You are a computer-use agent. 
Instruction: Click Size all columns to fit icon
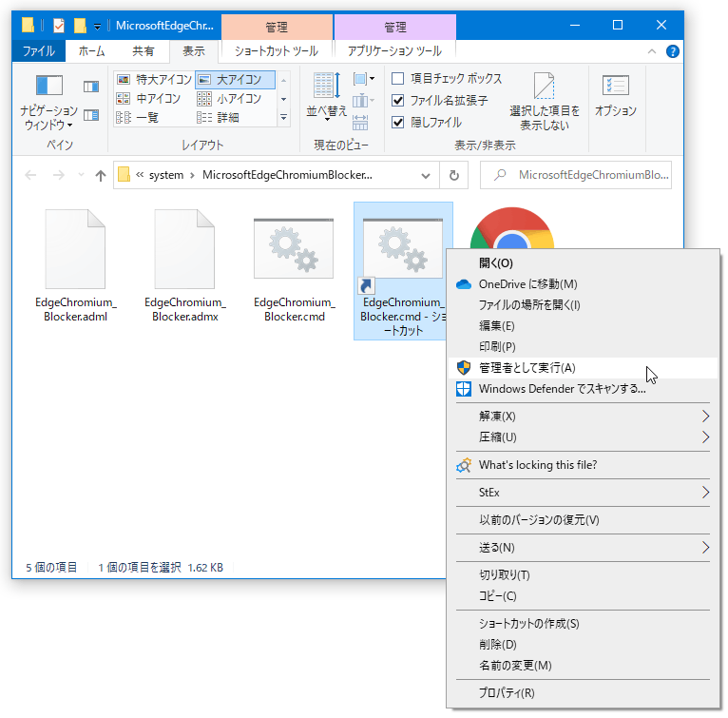pyautogui.click(x=360, y=123)
